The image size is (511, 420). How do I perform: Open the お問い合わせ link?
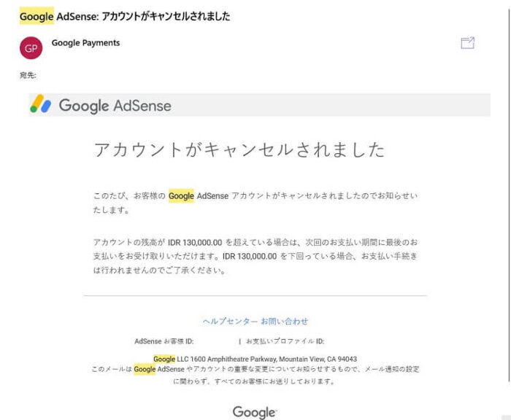click(x=285, y=322)
